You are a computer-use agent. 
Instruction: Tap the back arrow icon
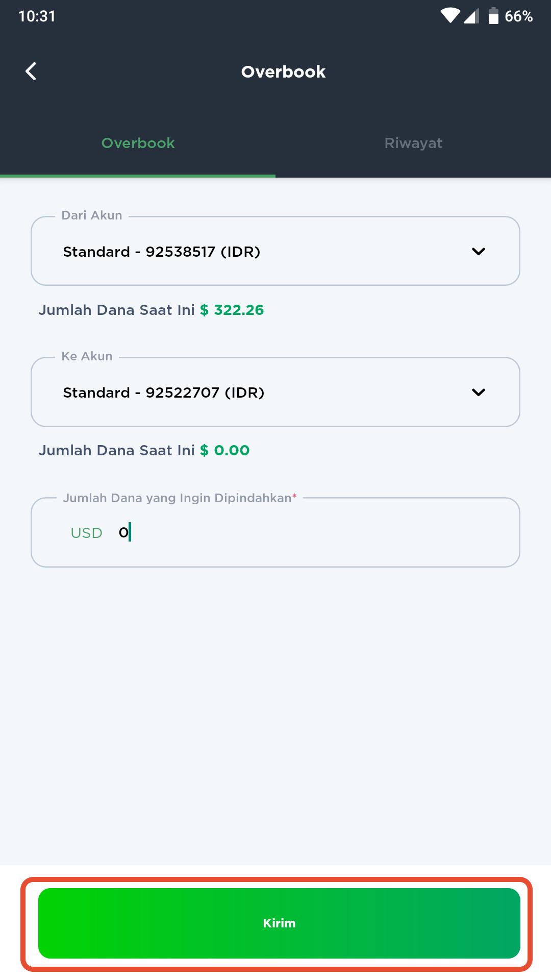(x=31, y=71)
